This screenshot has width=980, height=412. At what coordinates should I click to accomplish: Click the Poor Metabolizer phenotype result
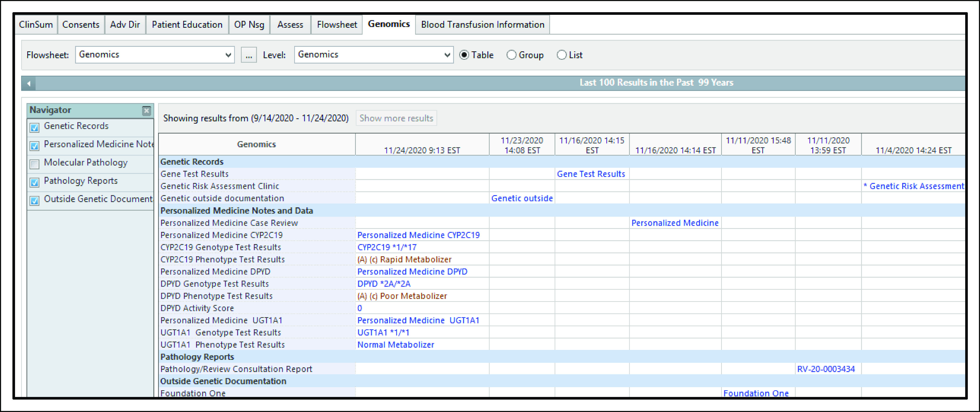click(x=402, y=296)
